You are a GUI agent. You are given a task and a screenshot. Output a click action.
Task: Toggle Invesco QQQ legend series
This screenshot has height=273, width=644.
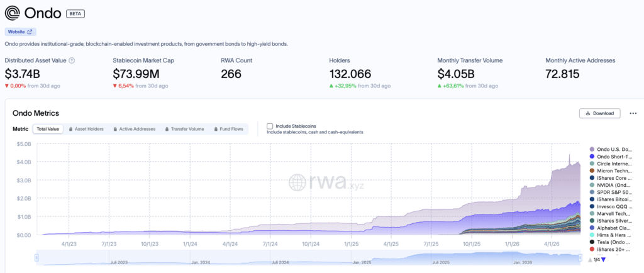(x=611, y=206)
